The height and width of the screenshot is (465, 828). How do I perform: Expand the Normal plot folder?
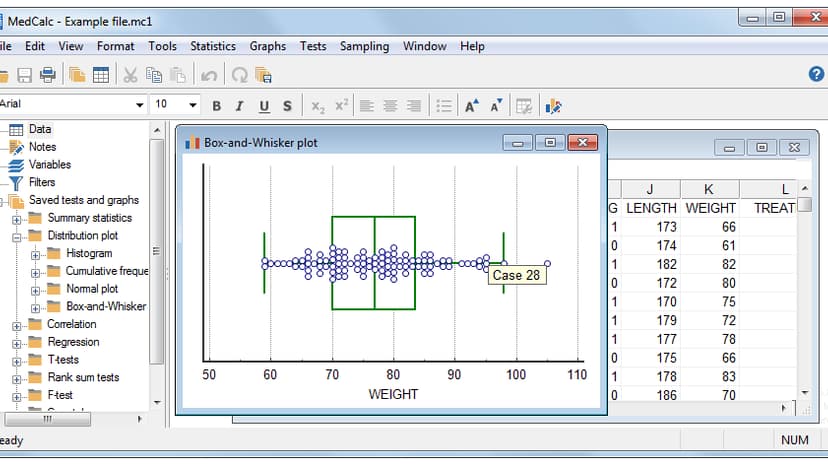point(35,291)
